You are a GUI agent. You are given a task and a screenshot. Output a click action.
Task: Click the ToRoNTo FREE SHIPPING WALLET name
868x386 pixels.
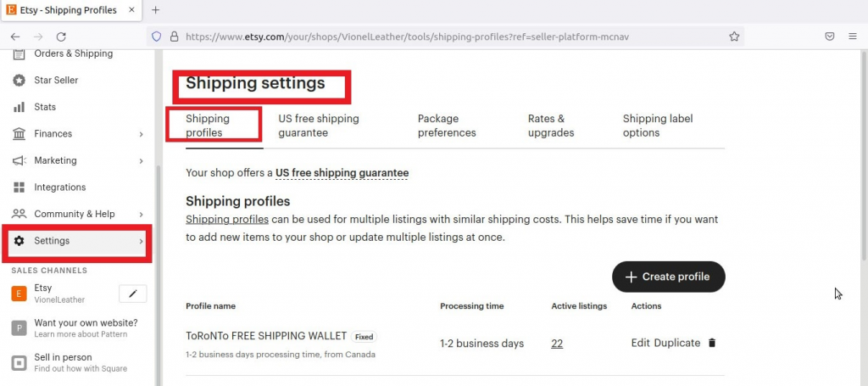tap(266, 336)
